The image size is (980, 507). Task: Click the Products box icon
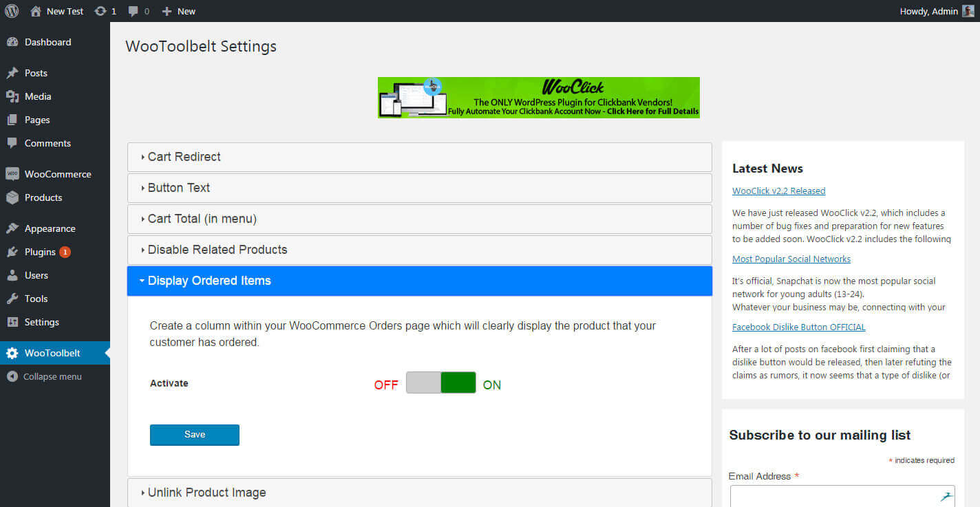point(12,197)
